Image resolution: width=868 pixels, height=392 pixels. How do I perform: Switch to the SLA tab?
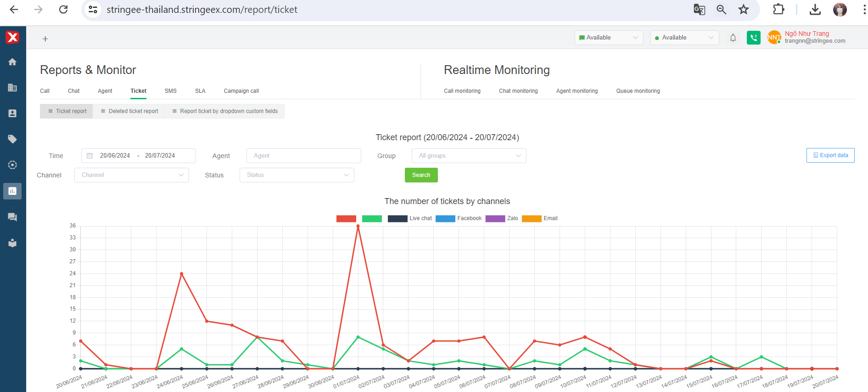(200, 91)
